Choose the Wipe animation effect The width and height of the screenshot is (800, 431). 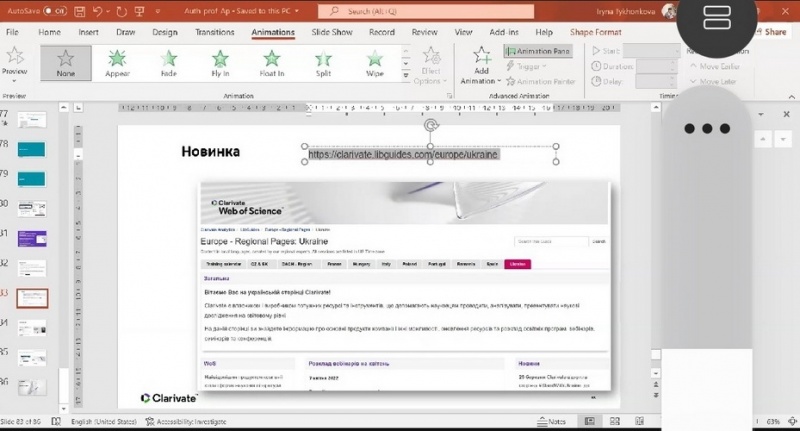(x=375, y=63)
